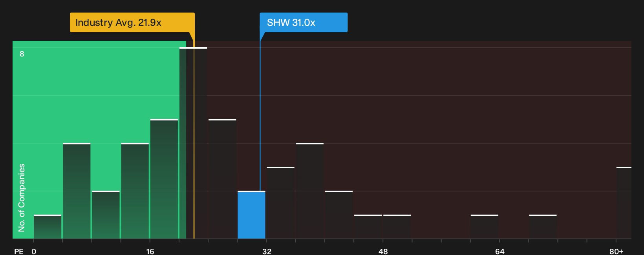Click the x-axis label 64
The image size is (644, 255).
[x=499, y=251]
